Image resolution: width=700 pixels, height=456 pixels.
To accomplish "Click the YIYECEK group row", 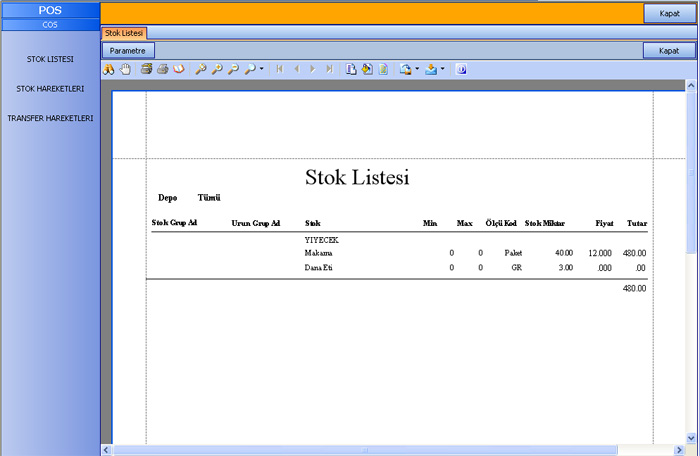I will click(x=321, y=240).
